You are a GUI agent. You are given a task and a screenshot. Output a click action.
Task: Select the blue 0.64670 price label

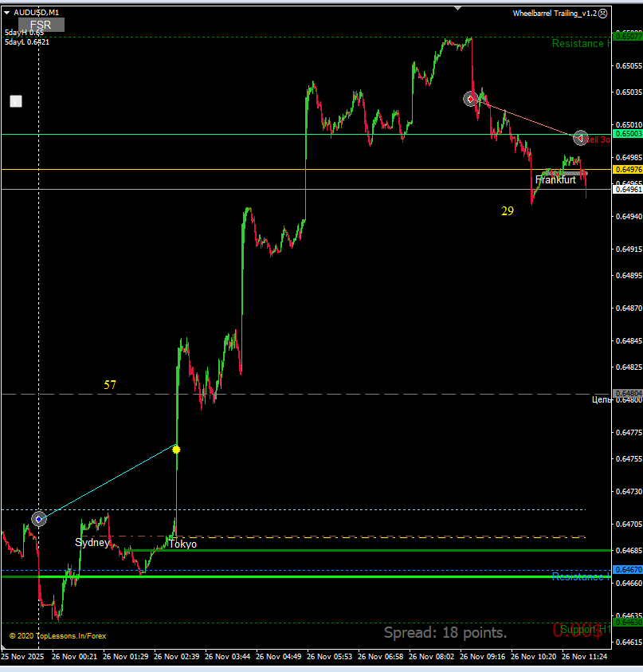click(628, 570)
